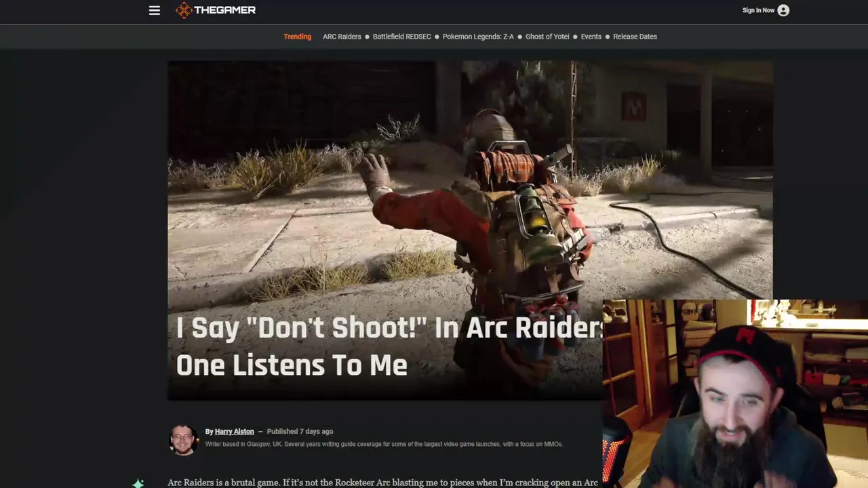Click the author bio "Writer based in Glasgow" text
The image size is (868, 488).
tap(384, 445)
